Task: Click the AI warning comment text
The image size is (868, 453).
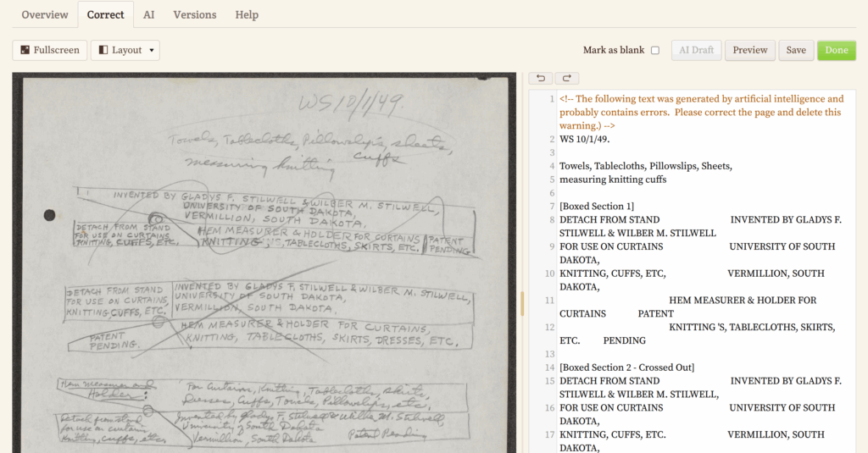Action: (700, 112)
